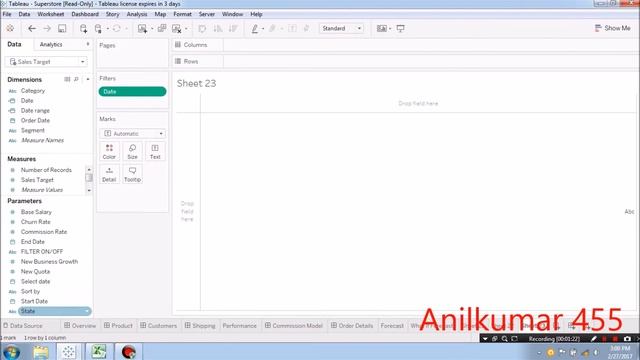The width and height of the screenshot is (640, 360).
Task: Click the Dimensions view-as-list grid icon
Action: click(x=67, y=79)
